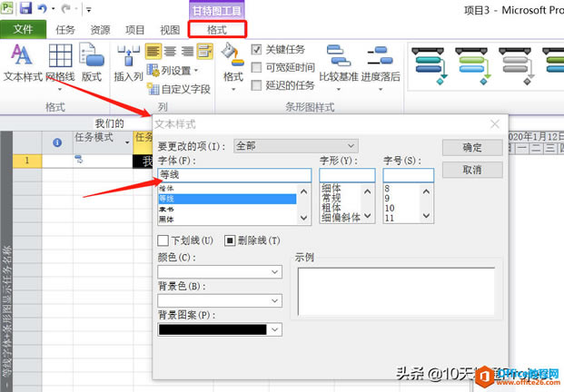Screen dimensions: 564x392
Task: Click the Save icon in quick access toolbar
Action: tap(25, 8)
